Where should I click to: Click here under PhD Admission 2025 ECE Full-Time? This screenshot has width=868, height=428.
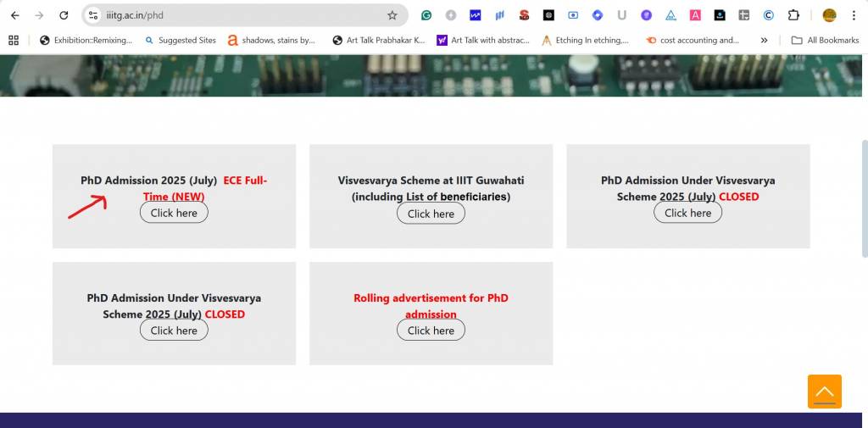click(x=174, y=213)
